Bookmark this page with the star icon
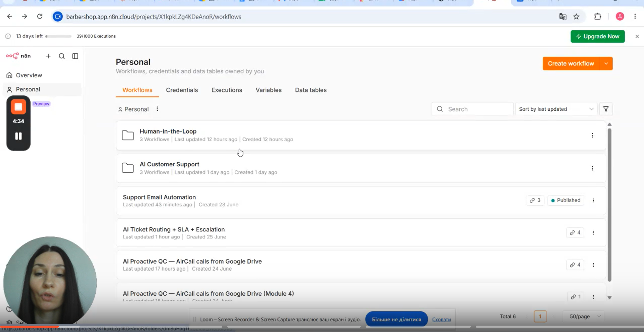The width and height of the screenshot is (644, 332). (577, 16)
